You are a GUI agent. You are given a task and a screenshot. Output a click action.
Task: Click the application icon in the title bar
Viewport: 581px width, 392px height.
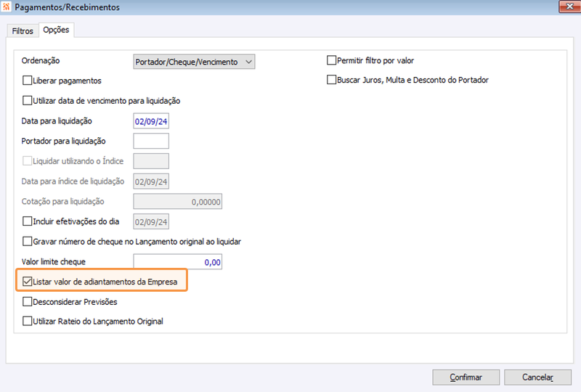point(7,7)
